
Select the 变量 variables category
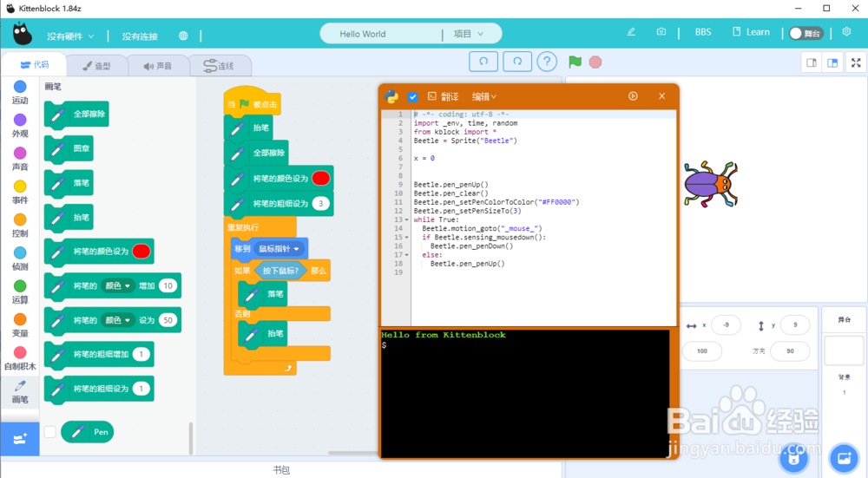[20, 324]
